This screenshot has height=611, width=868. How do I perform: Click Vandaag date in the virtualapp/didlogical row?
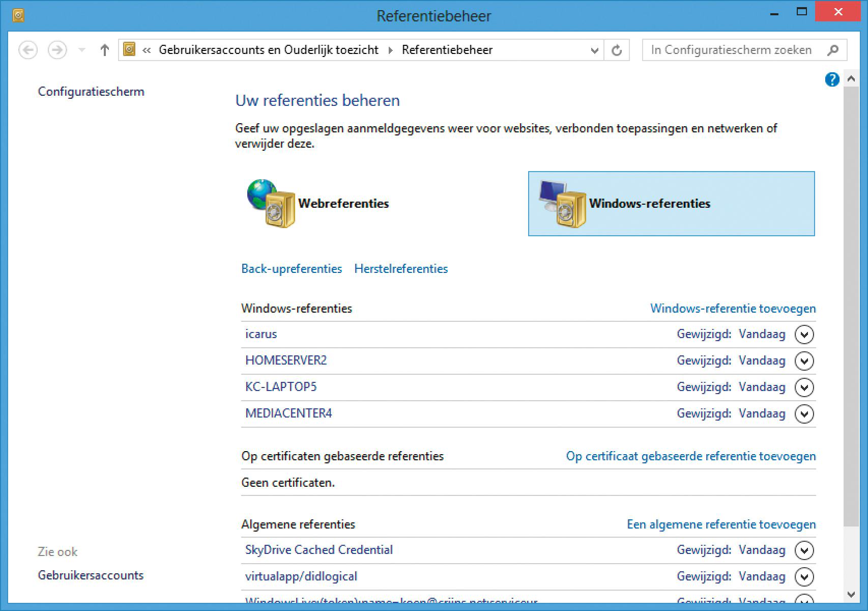point(762,577)
